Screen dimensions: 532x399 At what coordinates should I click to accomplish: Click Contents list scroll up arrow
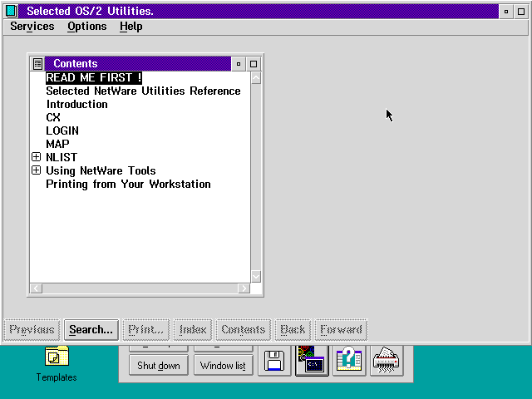click(x=256, y=78)
